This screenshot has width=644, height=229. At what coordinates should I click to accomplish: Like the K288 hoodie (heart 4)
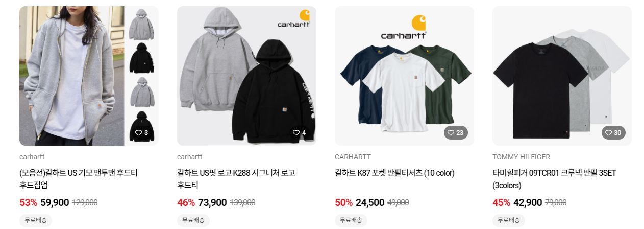coord(299,133)
